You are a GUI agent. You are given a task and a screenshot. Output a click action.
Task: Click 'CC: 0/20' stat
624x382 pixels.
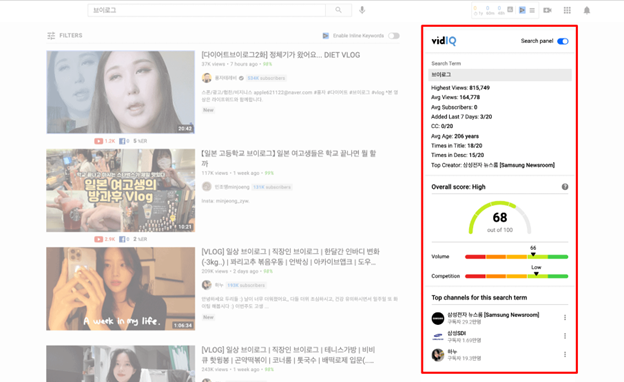coord(442,126)
